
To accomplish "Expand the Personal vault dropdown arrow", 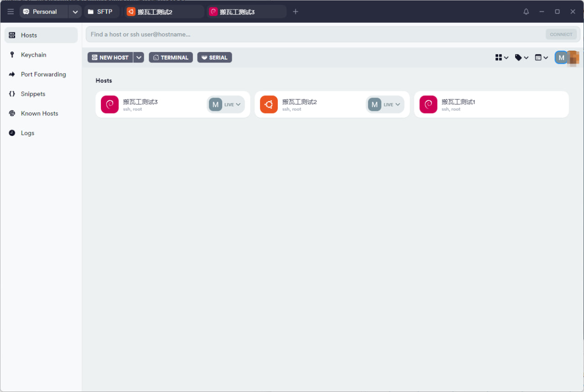I will [75, 12].
